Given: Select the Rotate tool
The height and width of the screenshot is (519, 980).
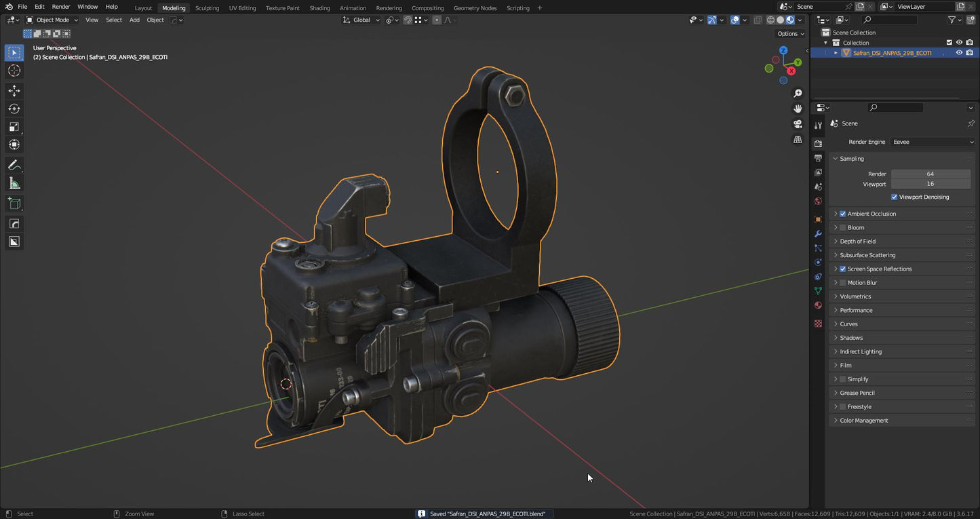Looking at the screenshot, I should 14,109.
